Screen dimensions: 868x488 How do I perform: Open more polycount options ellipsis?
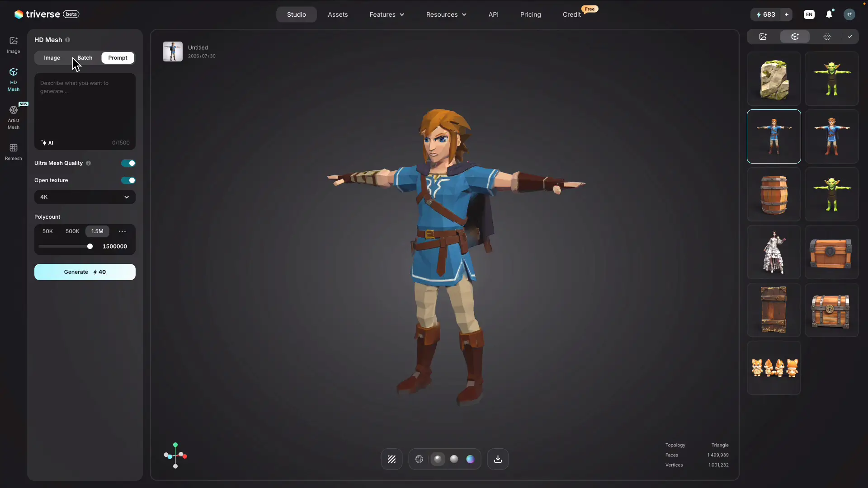coord(122,231)
